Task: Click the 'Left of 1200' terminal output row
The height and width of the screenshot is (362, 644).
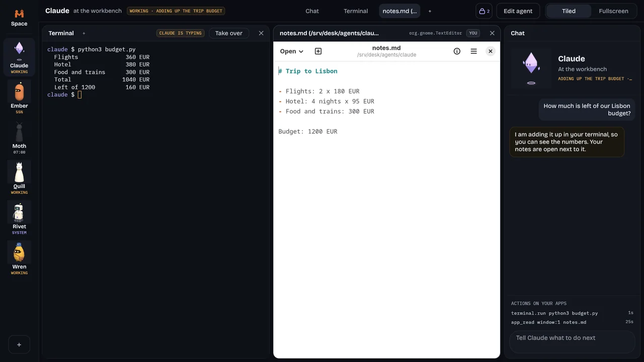Action: point(102,87)
